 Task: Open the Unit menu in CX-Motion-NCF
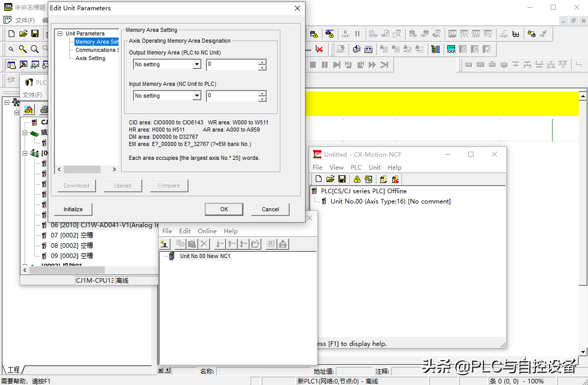374,168
